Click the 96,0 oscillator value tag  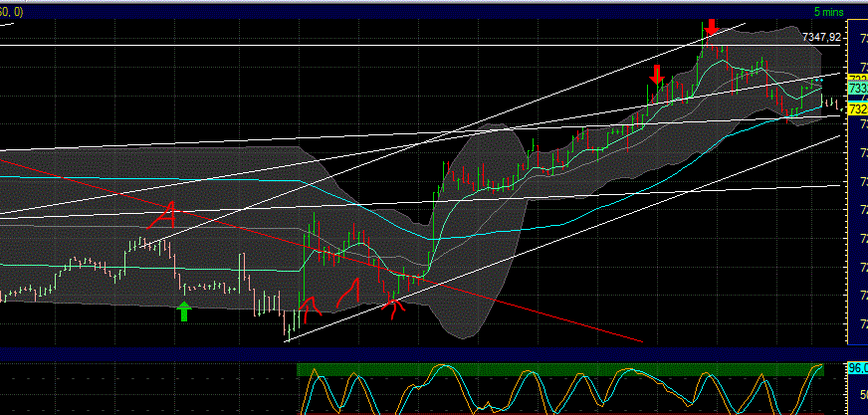pyautogui.click(x=857, y=367)
